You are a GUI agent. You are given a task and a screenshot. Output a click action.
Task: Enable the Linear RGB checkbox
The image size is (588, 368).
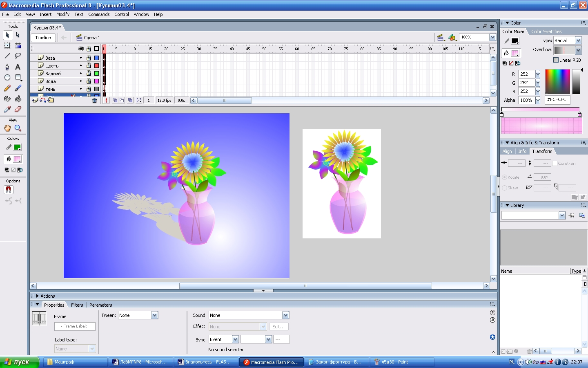tap(556, 60)
